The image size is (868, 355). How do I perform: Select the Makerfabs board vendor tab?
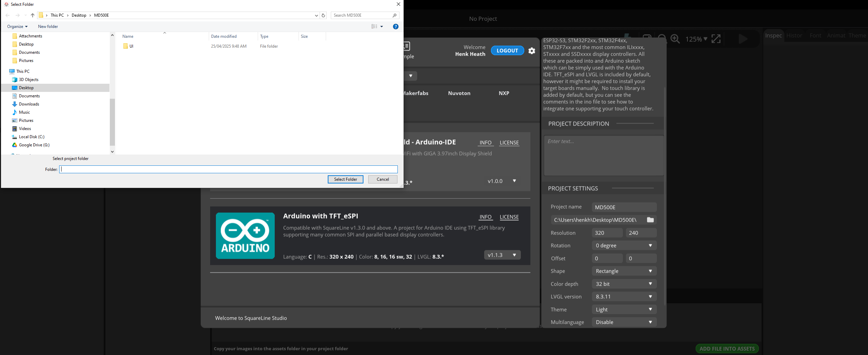(416, 93)
